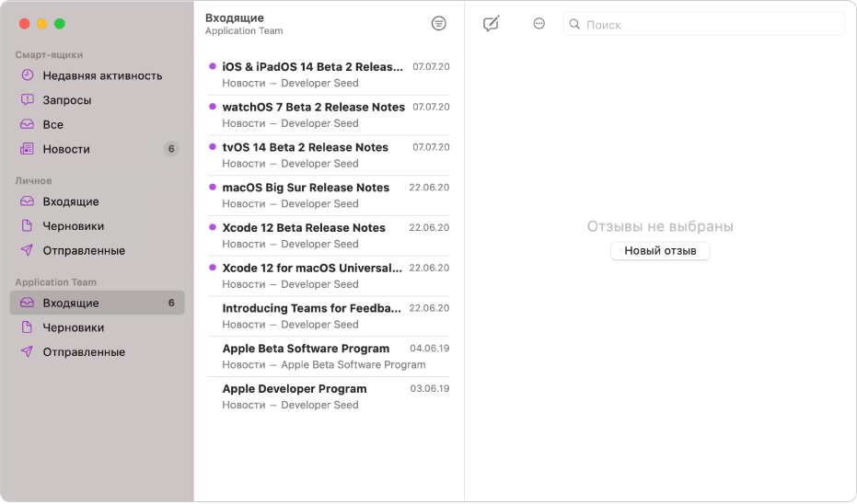Click unread dot of macOS Big Sur message
This screenshot has height=504, width=857.
point(213,187)
